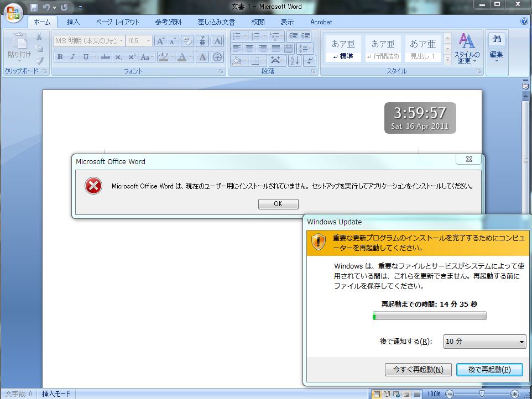Open スタイルの変更 Change Styles menu
Screen dimensions: 532x399
coord(467,49)
